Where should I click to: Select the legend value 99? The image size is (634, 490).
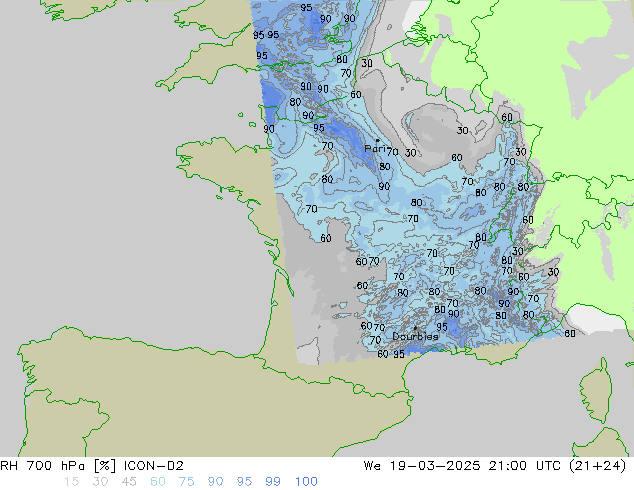(x=273, y=482)
